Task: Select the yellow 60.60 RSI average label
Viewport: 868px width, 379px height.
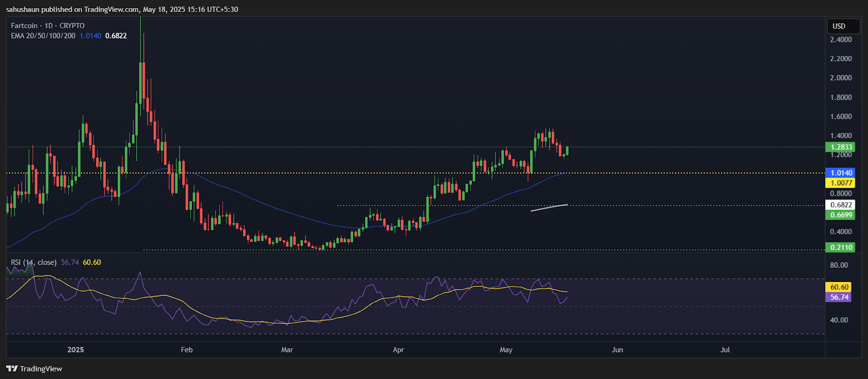Action: [x=839, y=287]
